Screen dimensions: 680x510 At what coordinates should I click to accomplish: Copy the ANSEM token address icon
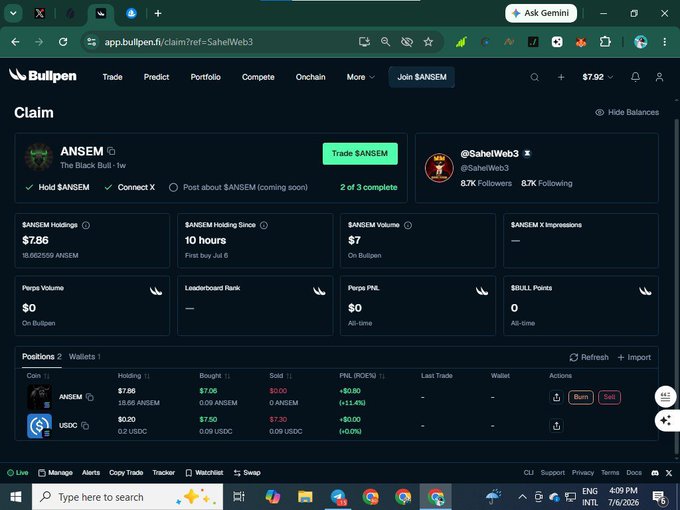111,151
